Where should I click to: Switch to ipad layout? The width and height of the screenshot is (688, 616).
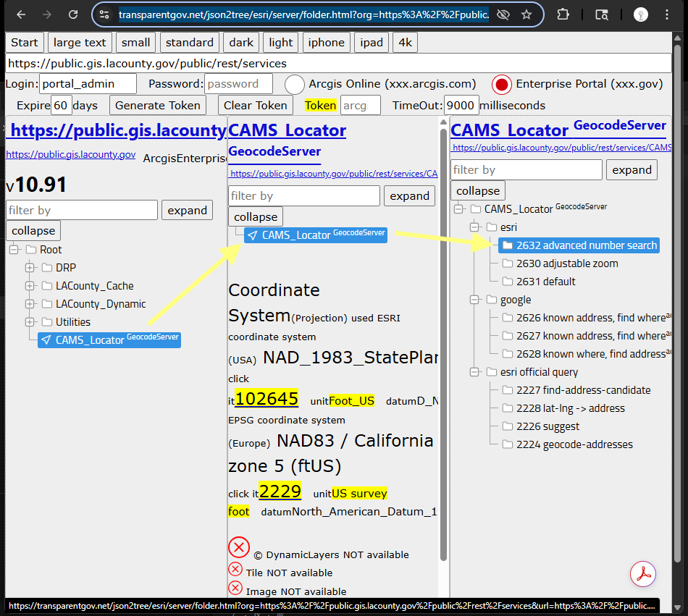[372, 43]
